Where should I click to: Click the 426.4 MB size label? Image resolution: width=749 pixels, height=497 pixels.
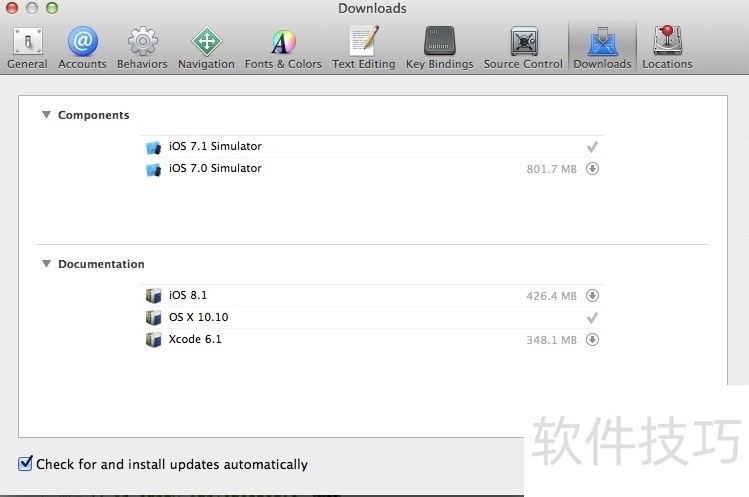point(551,296)
